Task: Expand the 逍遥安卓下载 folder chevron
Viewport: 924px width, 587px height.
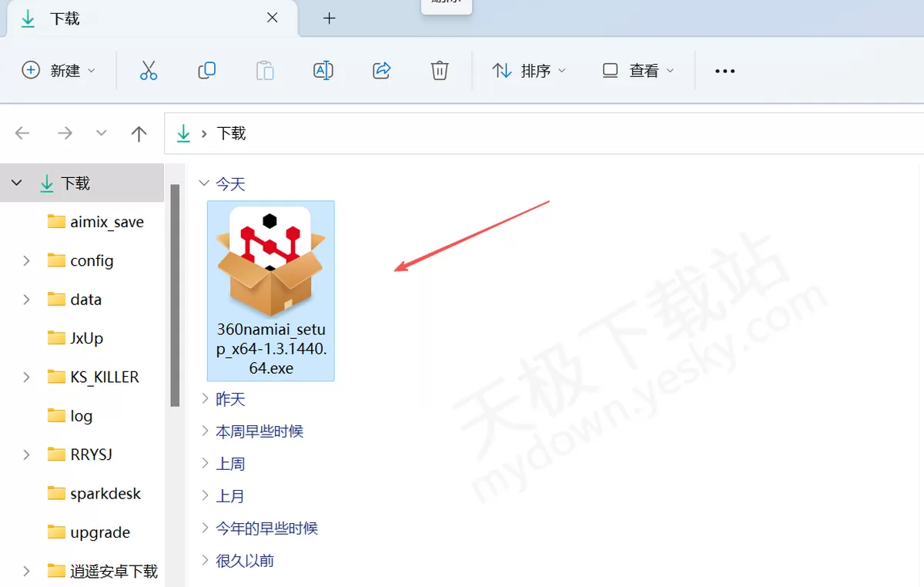Action: point(26,571)
